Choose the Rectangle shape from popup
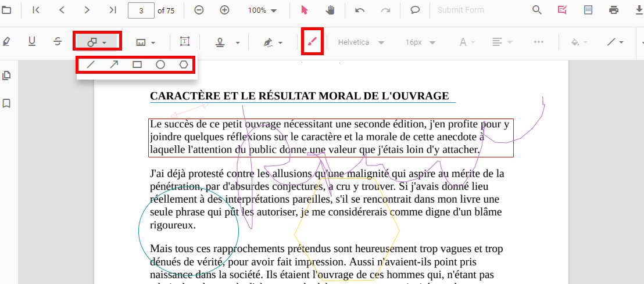644x284 pixels. pos(137,64)
